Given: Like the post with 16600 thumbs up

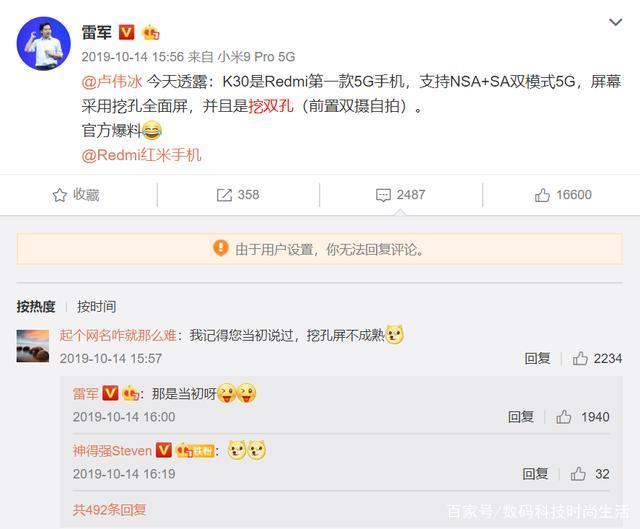Looking at the screenshot, I should pyautogui.click(x=542, y=195).
